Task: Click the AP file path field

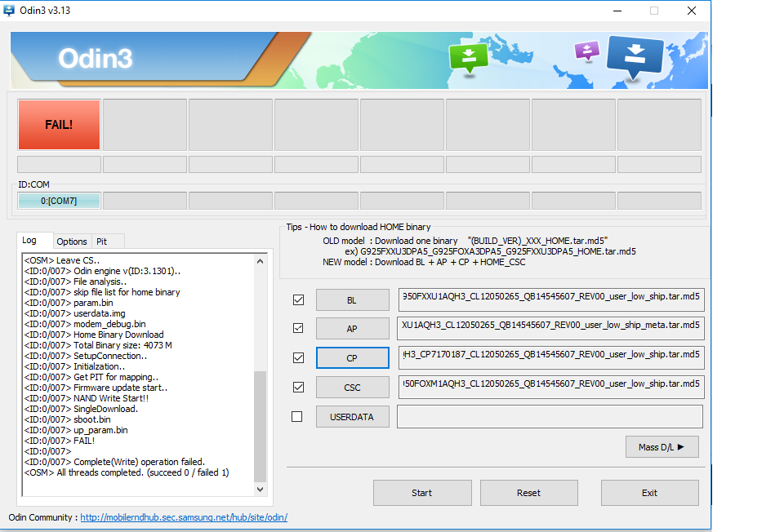Action: (550, 328)
